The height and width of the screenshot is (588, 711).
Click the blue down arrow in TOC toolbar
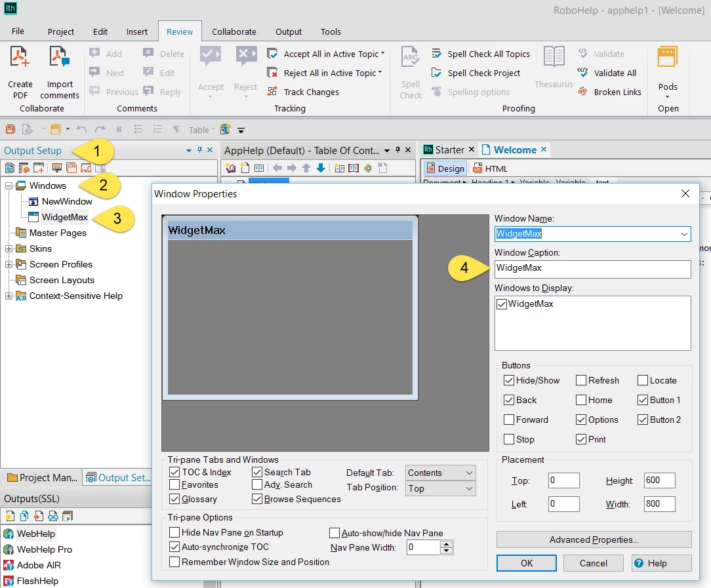[321, 168]
